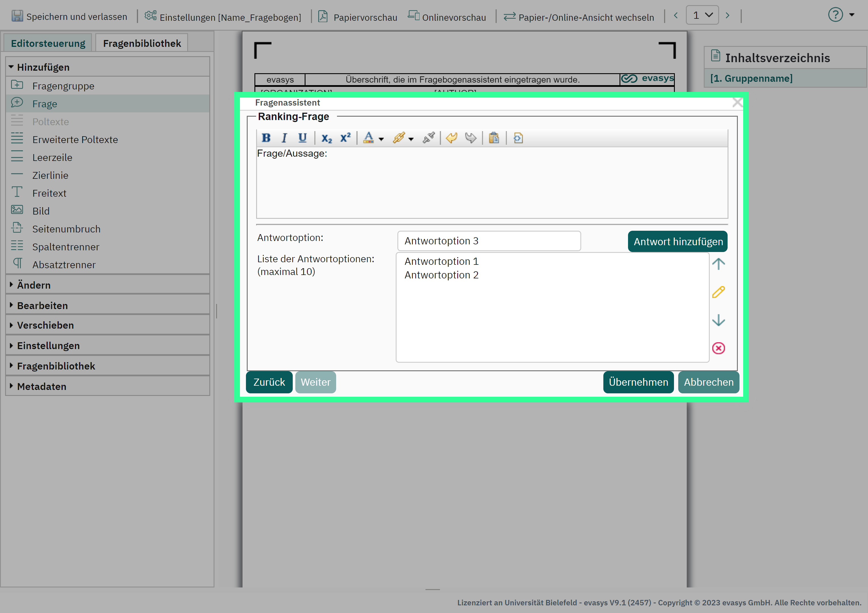Go to the previous page arrow
Image resolution: width=868 pixels, height=613 pixels.
[x=676, y=16]
